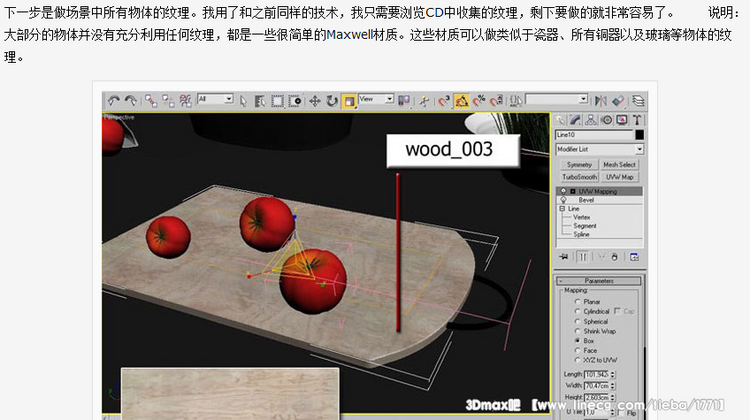Open the View reference coordinate dropdown
This screenshot has height=420, width=750.
click(376, 99)
